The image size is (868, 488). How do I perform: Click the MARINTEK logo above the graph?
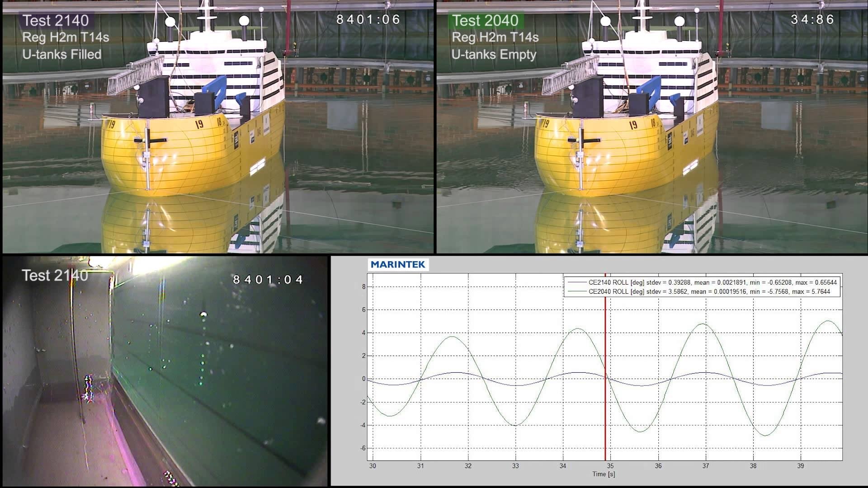tap(398, 265)
